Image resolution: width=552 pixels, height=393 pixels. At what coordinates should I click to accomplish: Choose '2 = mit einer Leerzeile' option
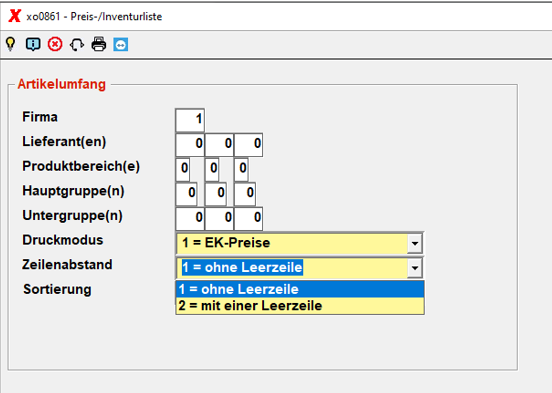pyautogui.click(x=300, y=306)
